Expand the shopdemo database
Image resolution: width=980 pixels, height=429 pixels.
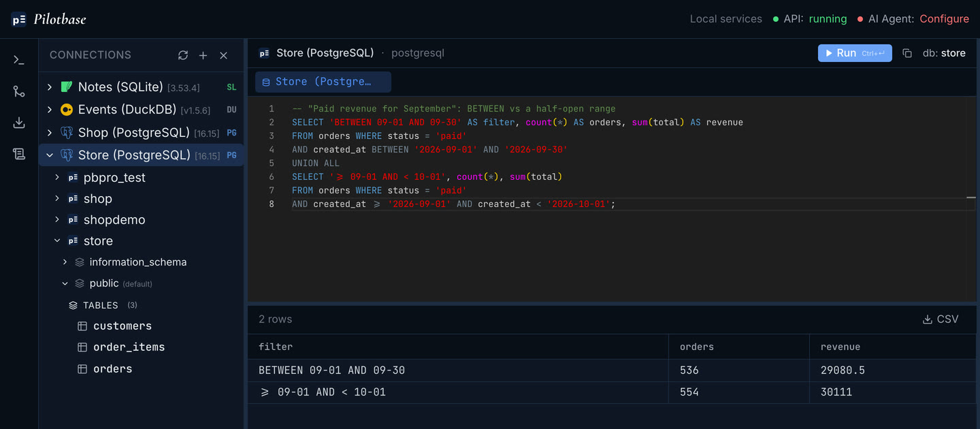coord(57,220)
